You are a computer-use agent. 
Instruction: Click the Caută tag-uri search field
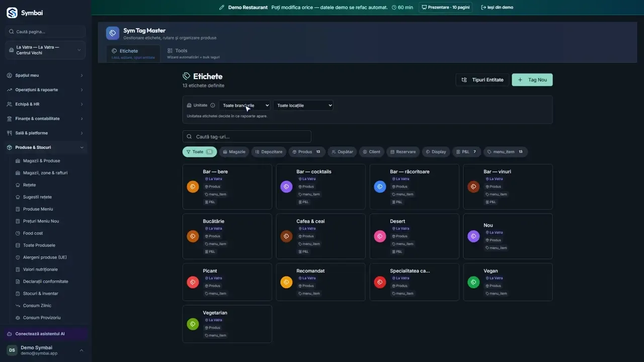[x=247, y=137]
